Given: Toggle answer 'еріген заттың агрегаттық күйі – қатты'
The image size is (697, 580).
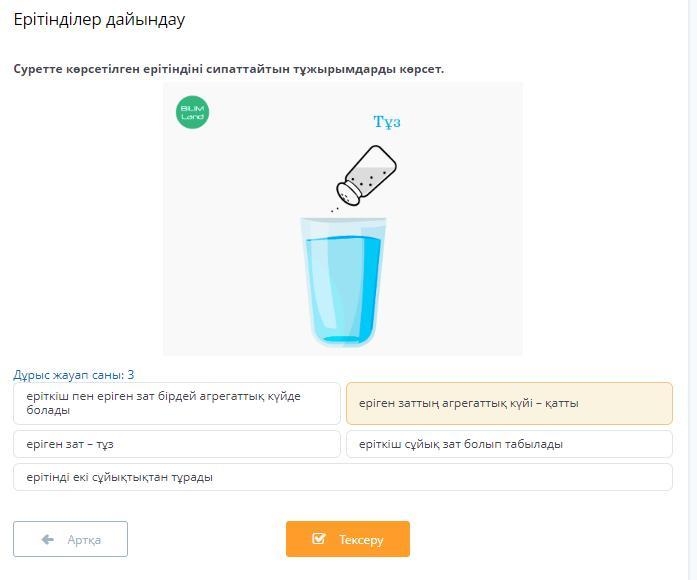Looking at the screenshot, I should pyautogui.click(x=509, y=404).
